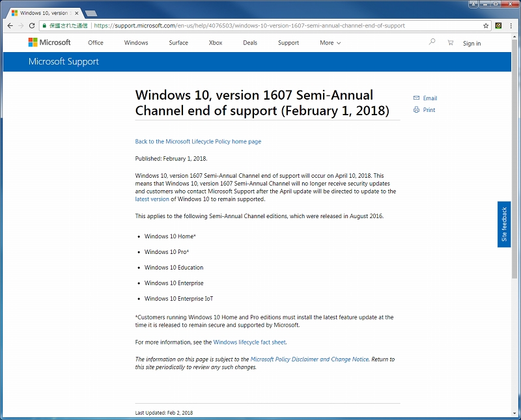Open the Surface menu item
521x420 pixels.
pyautogui.click(x=178, y=42)
